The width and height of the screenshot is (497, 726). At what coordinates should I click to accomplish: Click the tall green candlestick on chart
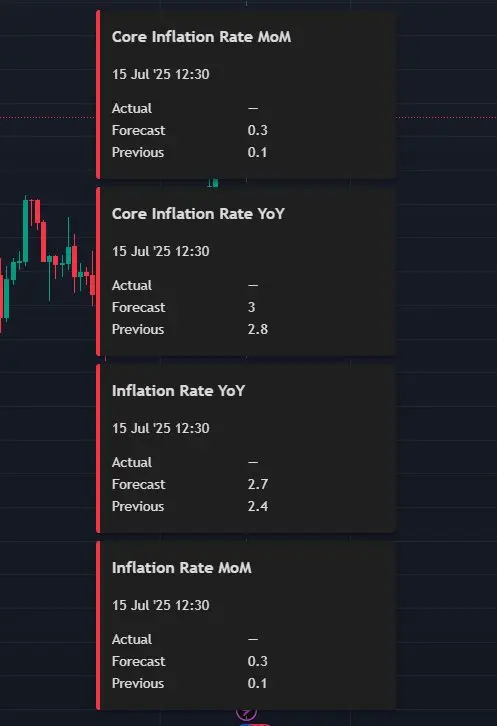coord(25,230)
